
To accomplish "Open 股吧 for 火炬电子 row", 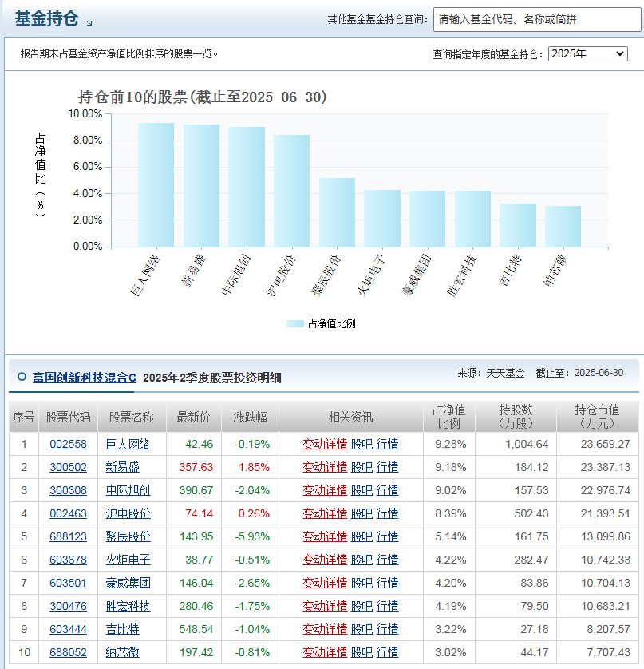I will point(362,560).
